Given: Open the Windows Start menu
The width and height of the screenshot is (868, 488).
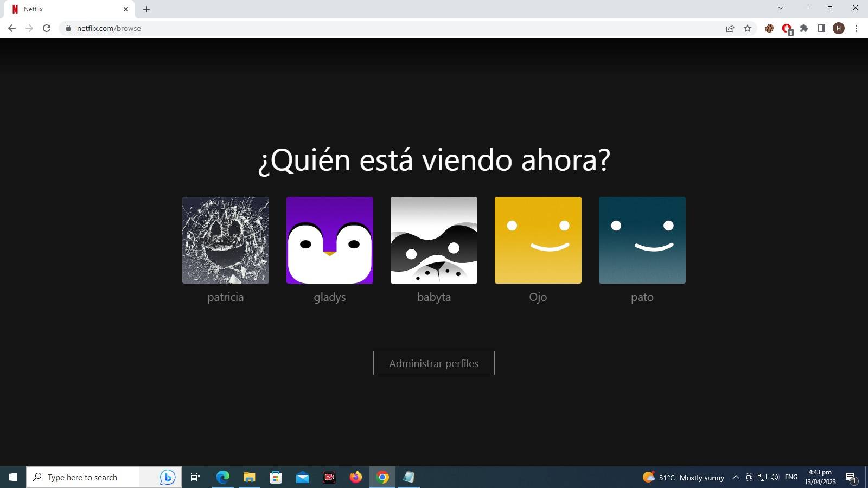Looking at the screenshot, I should pos(13,477).
